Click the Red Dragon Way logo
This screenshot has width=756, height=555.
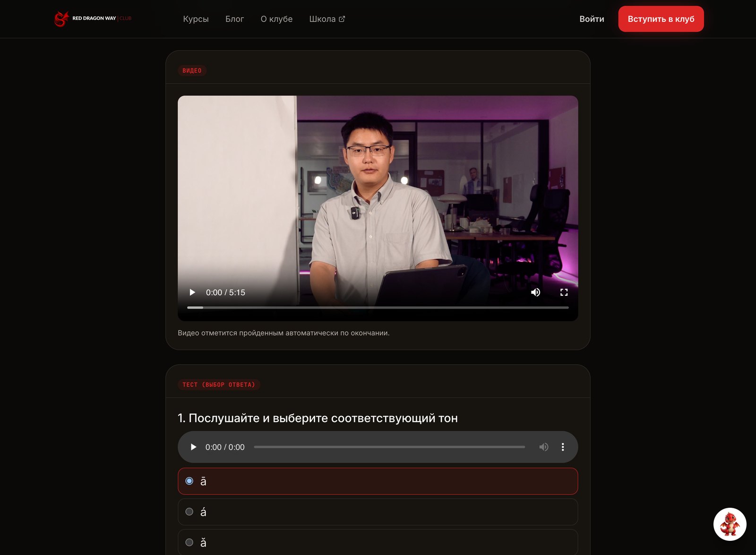click(93, 19)
